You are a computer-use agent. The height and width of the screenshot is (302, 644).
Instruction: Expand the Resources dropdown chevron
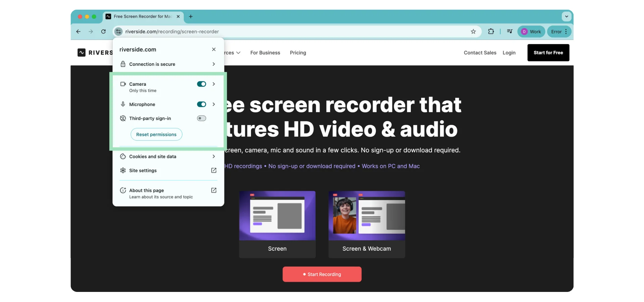pos(238,53)
